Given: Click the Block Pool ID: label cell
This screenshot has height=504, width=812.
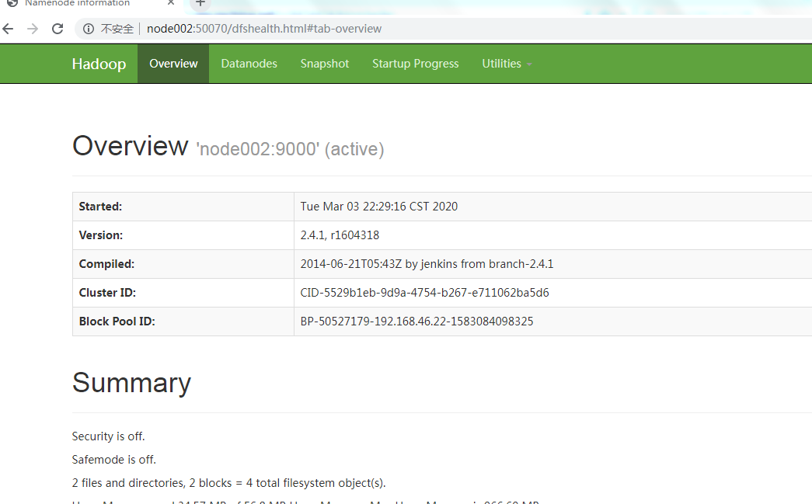Looking at the screenshot, I should click(x=183, y=322).
